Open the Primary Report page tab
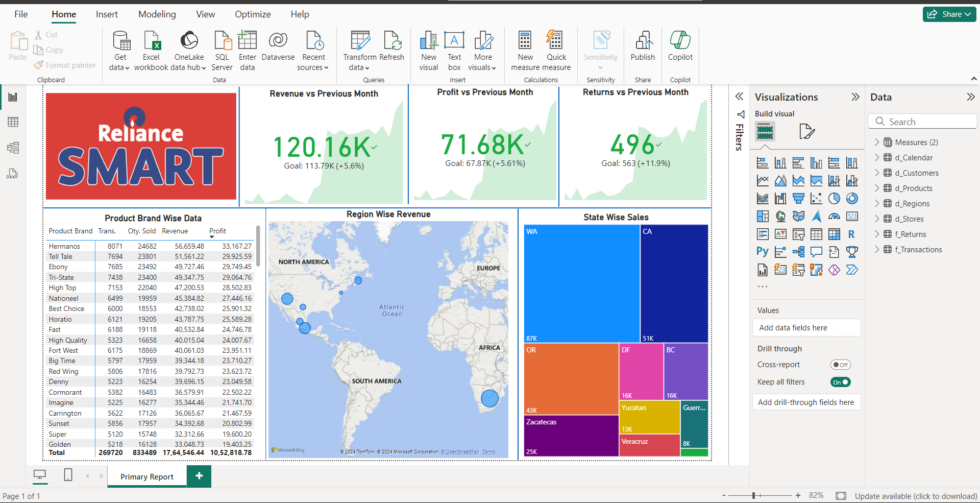This screenshot has height=503, width=980. 147,476
